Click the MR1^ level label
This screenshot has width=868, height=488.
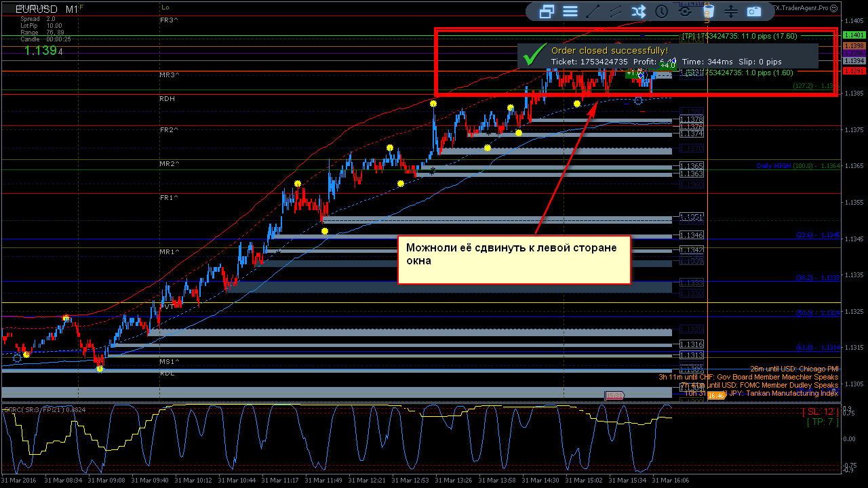pos(169,252)
